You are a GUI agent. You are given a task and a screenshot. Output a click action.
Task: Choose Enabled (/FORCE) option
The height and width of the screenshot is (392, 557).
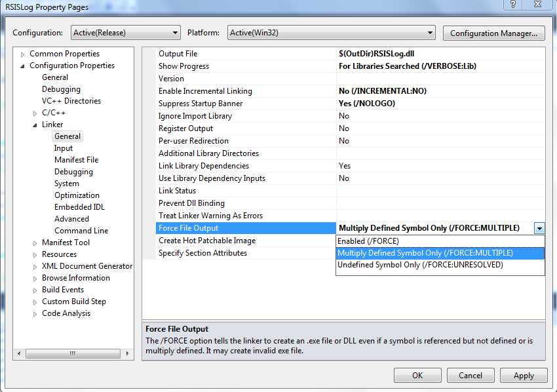pos(440,241)
